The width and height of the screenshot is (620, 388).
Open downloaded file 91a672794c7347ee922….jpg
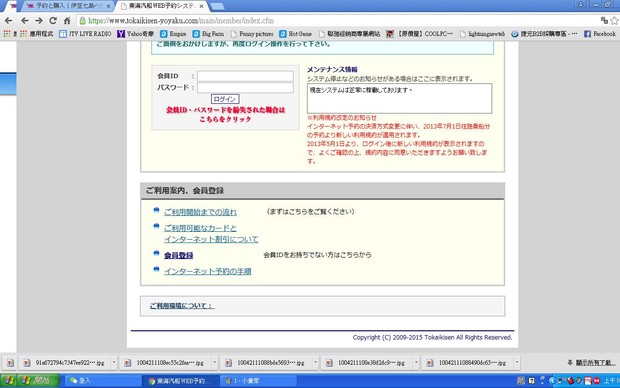(66, 363)
